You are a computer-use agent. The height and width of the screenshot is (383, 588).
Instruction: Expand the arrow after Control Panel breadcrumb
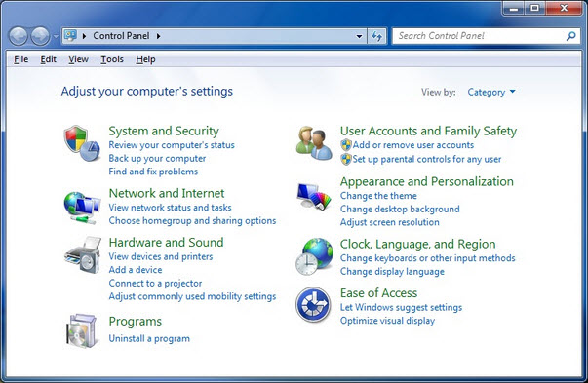tap(159, 36)
